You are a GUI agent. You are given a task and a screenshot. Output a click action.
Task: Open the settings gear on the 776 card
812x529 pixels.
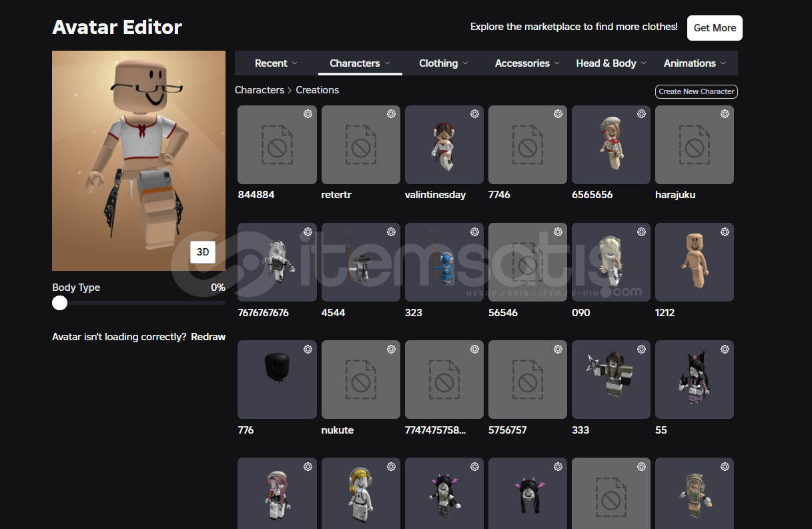point(308,349)
